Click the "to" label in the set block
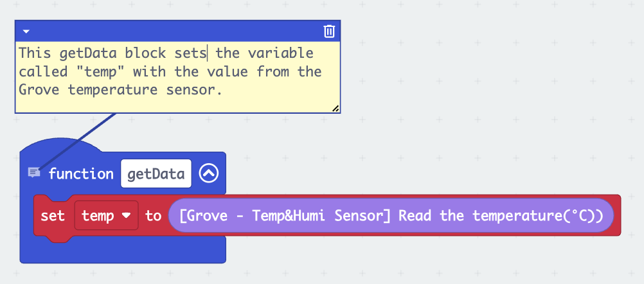 pyautogui.click(x=153, y=216)
